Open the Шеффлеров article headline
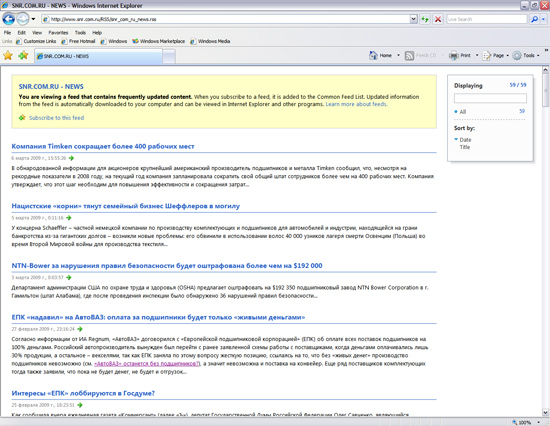550x426 pixels. tap(126, 206)
